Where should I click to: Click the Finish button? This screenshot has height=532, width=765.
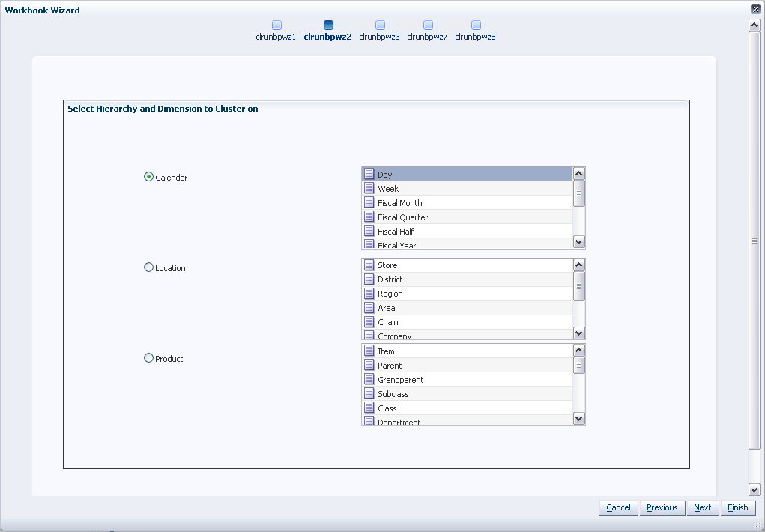pyautogui.click(x=738, y=507)
